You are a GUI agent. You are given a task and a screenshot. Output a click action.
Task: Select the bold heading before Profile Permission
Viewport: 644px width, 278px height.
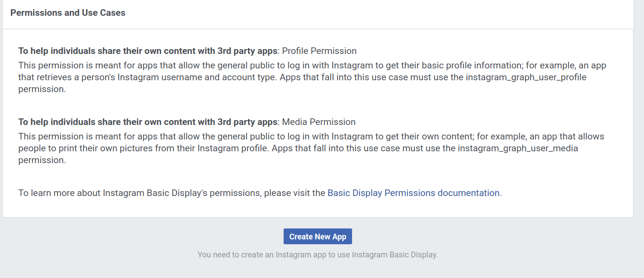148,51
